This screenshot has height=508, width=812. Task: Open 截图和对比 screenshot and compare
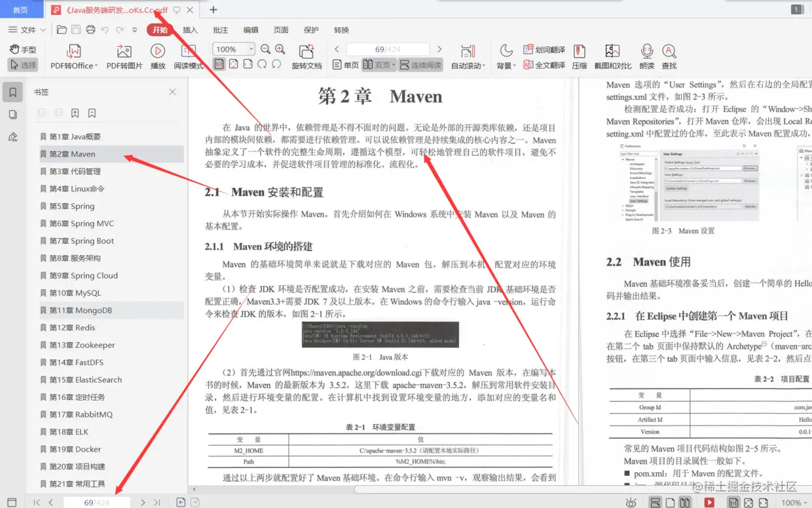[x=613, y=56]
